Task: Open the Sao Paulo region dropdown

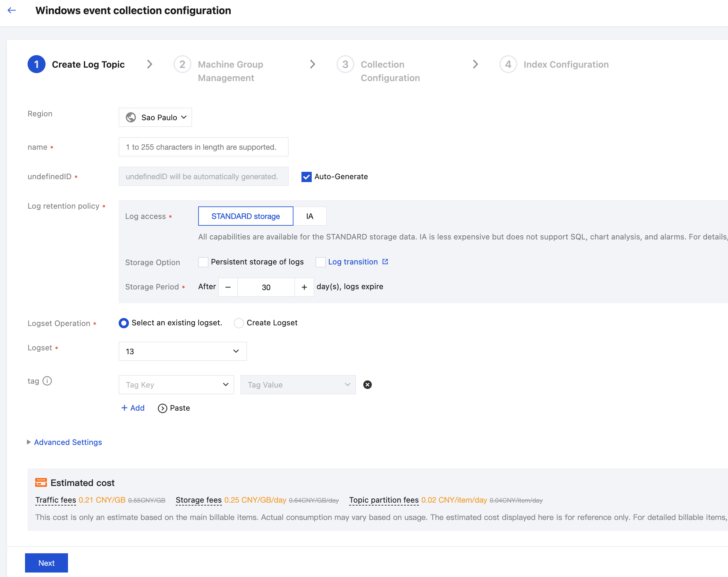Action: [x=155, y=117]
